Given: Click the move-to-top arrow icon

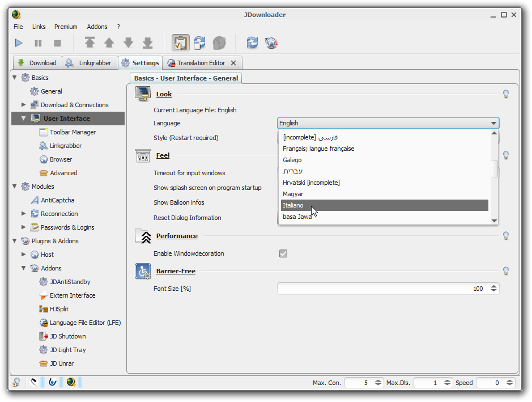Looking at the screenshot, I should coord(90,43).
